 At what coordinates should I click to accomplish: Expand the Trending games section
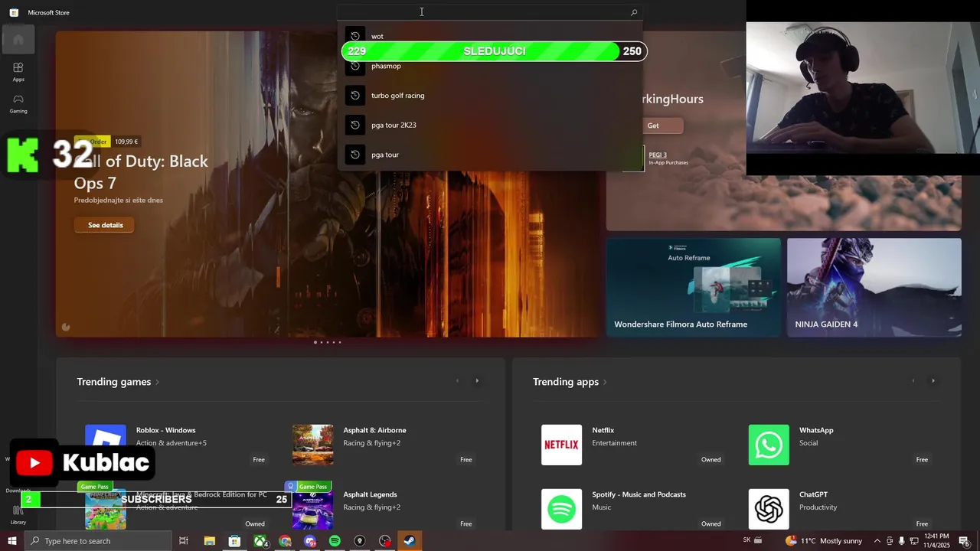[118, 382]
